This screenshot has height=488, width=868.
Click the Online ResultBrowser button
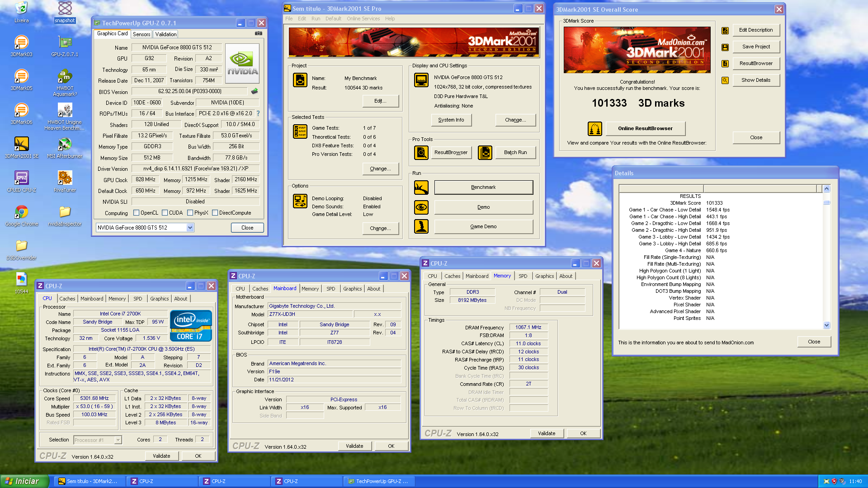point(645,128)
